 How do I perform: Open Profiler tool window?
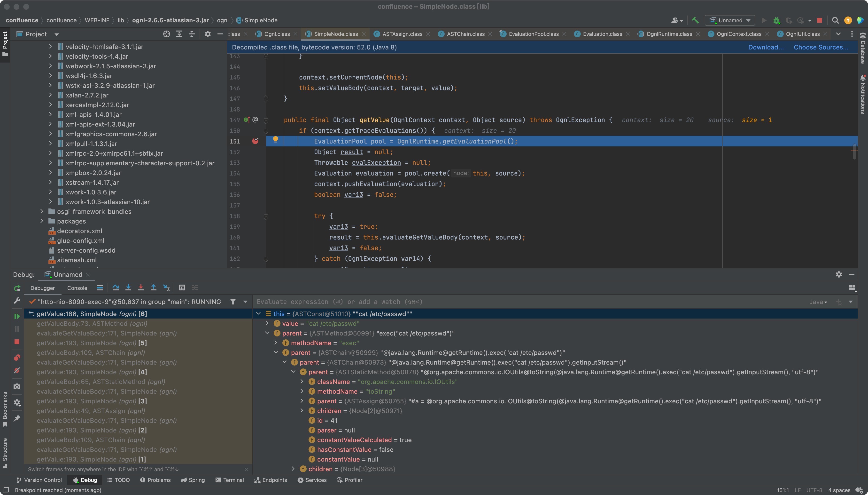pyautogui.click(x=349, y=480)
